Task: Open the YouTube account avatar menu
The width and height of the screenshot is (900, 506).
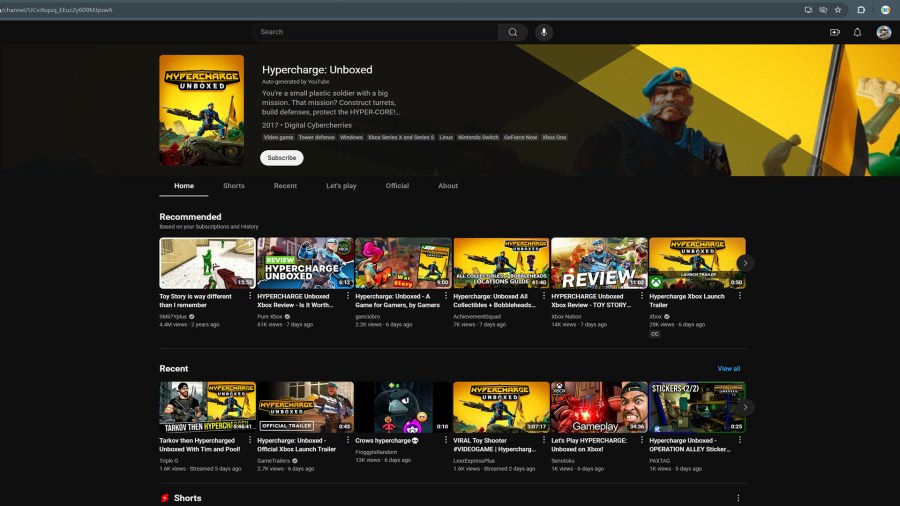Action: (883, 32)
